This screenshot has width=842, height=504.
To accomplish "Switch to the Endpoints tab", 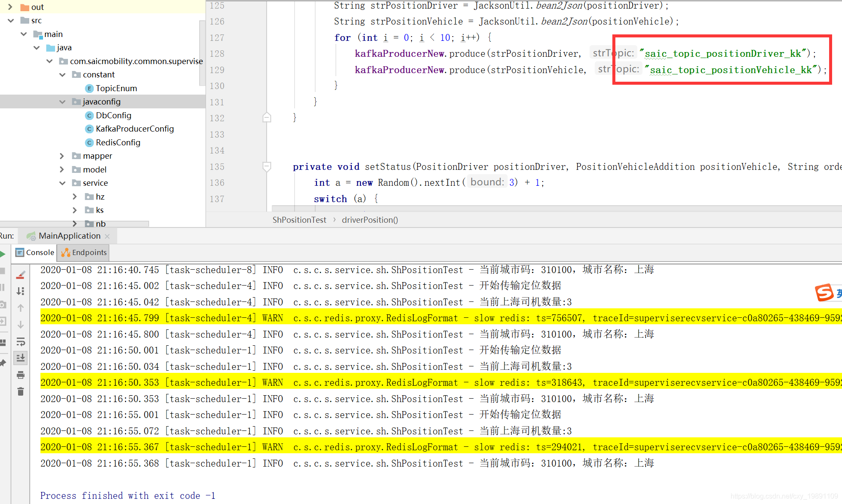I will point(84,252).
